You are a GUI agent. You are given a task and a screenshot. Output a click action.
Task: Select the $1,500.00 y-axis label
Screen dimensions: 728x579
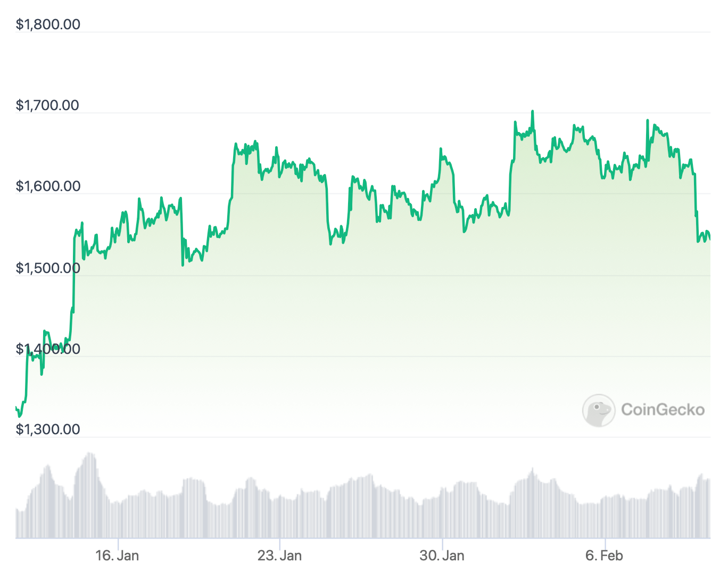(48, 268)
